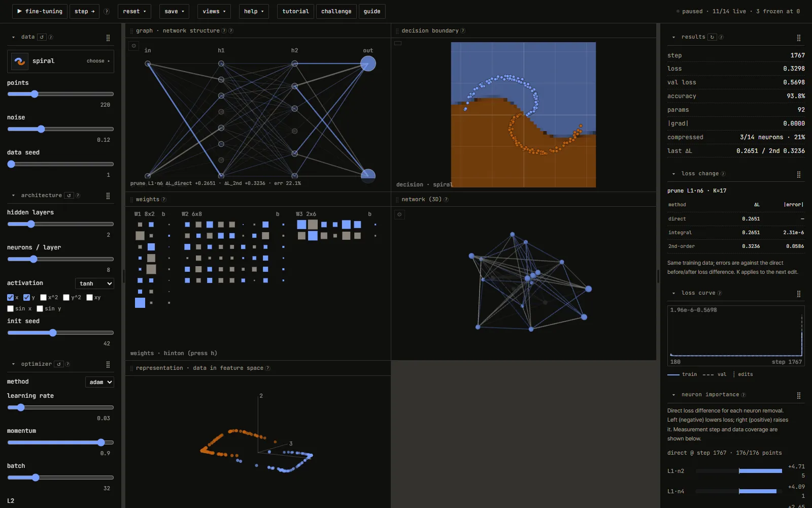Click the spiral dataset thumbnail icon
The height and width of the screenshot is (508, 812).
pos(20,61)
